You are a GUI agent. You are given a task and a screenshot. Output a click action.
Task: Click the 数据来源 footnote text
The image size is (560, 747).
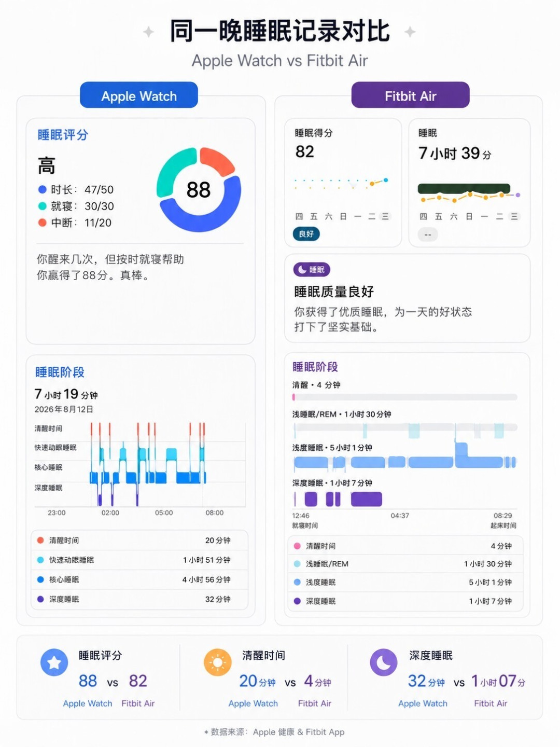coord(274,732)
